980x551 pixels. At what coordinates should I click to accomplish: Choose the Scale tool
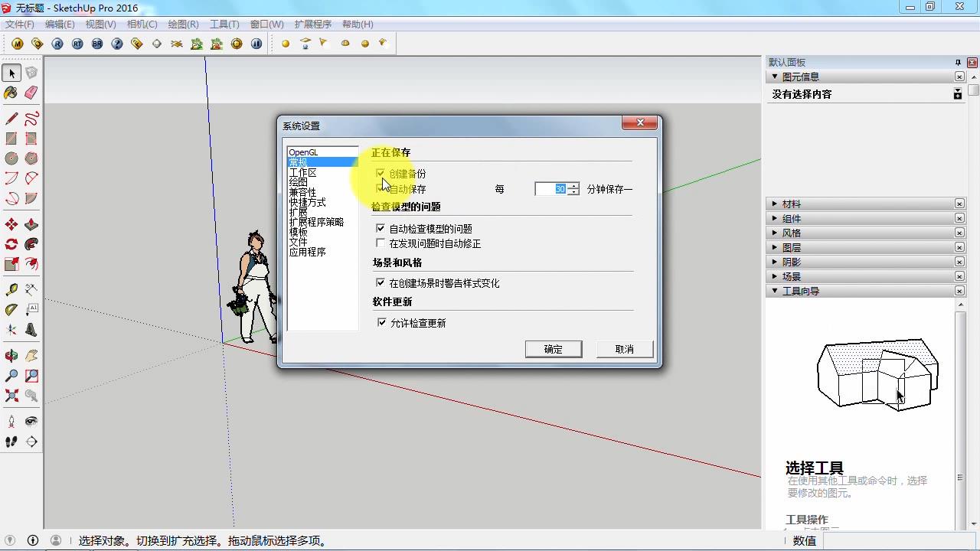(11, 264)
